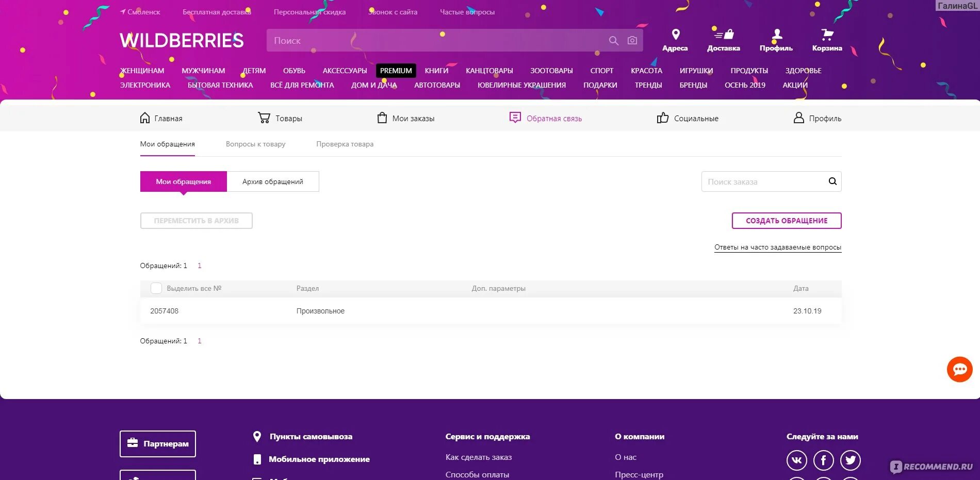
Task: Open the Электроника category menu
Action: (145, 85)
